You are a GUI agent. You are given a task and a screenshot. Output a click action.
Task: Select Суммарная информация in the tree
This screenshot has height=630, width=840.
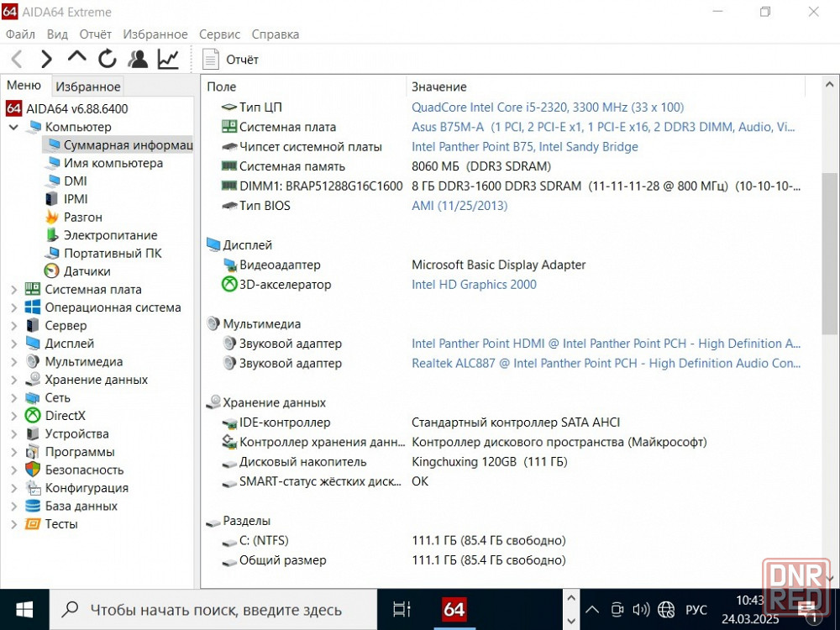(118, 145)
